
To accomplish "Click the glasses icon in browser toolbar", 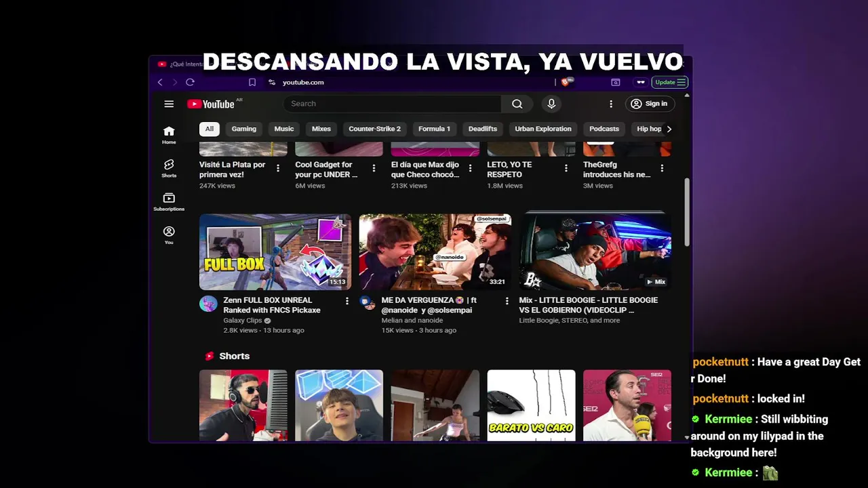I will pyautogui.click(x=640, y=82).
